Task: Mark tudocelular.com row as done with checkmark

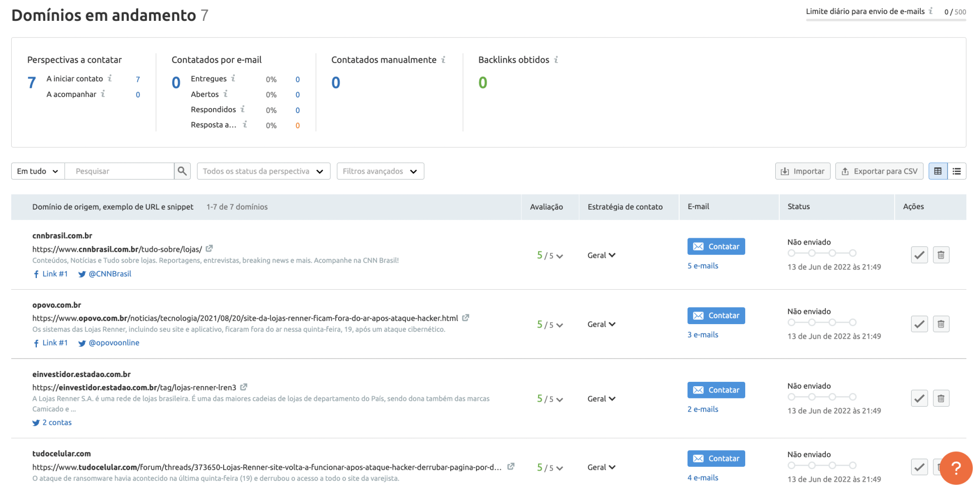Action: pos(919,467)
